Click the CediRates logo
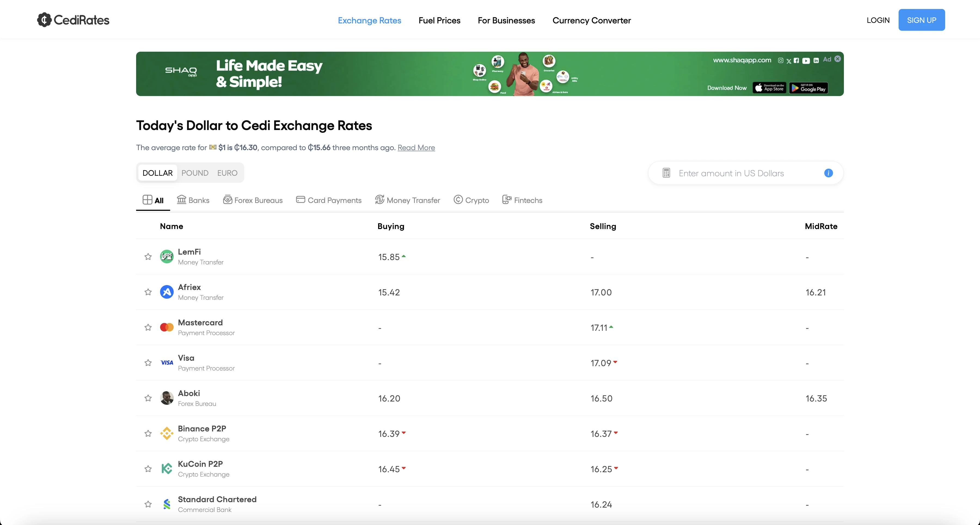The image size is (980, 525). [73, 20]
